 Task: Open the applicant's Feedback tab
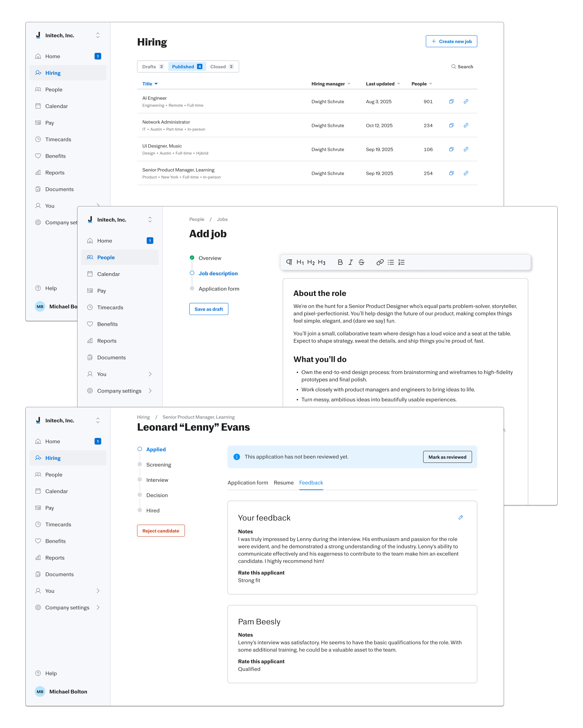[x=311, y=482]
